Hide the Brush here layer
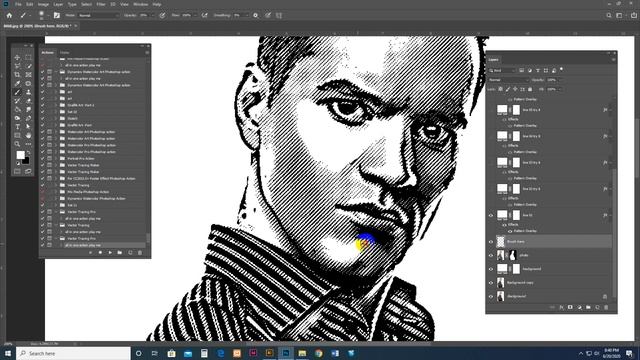The height and width of the screenshot is (360, 640). tap(491, 242)
